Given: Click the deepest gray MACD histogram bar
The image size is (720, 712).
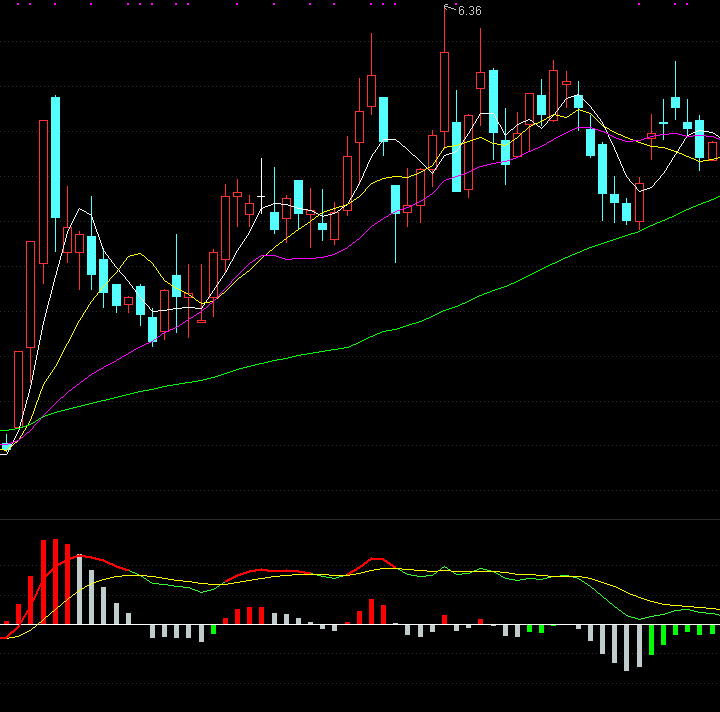Looking at the screenshot, I should 626,647.
